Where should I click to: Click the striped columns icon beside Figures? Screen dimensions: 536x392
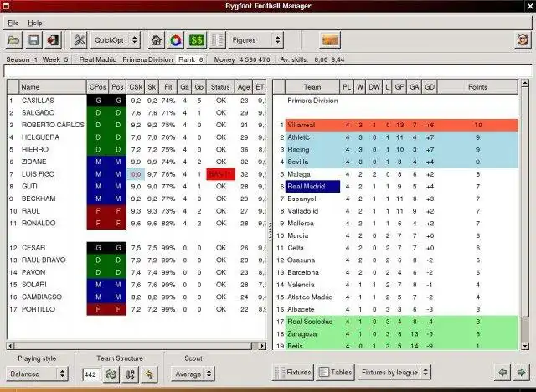(218, 40)
